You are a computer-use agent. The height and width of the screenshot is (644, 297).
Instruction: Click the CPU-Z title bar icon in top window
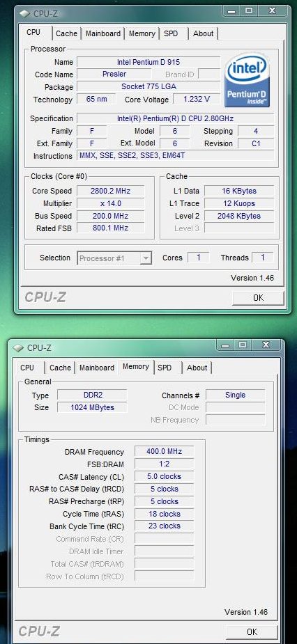24,13
